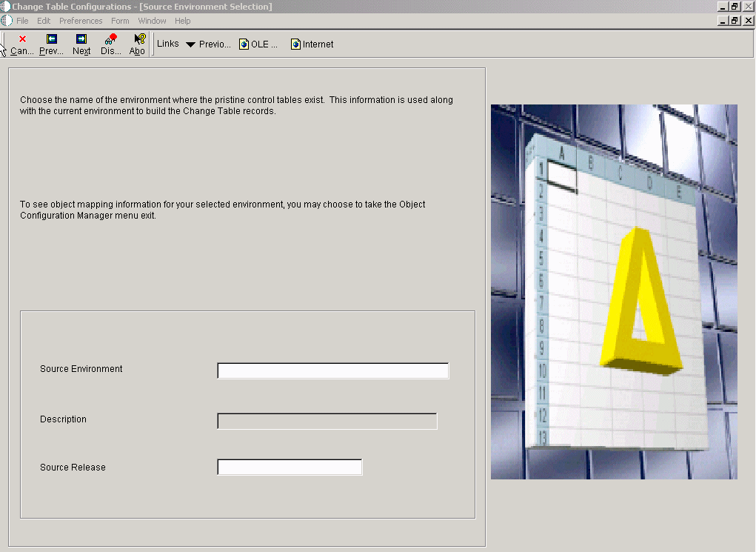Image resolution: width=756 pixels, height=552 pixels.
Task: Minimize the inner Source Environment Selection form
Action: (722, 21)
